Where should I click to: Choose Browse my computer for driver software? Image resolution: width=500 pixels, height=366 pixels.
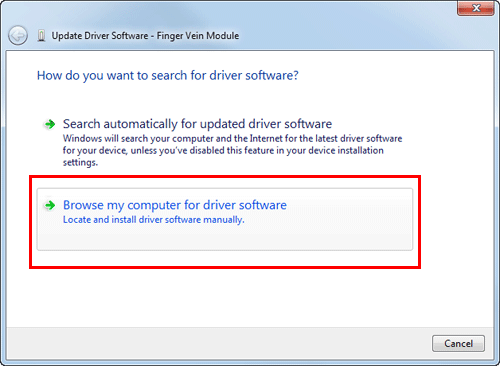tap(175, 205)
